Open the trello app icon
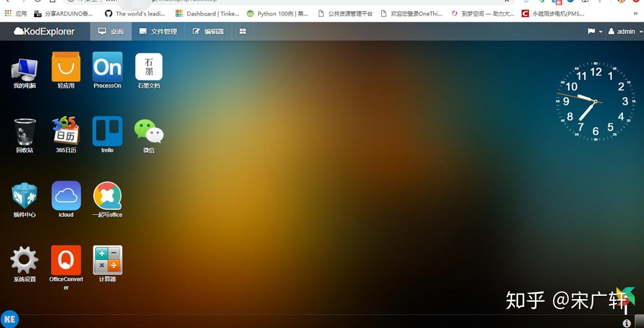The height and width of the screenshot is (328, 644). point(107,131)
